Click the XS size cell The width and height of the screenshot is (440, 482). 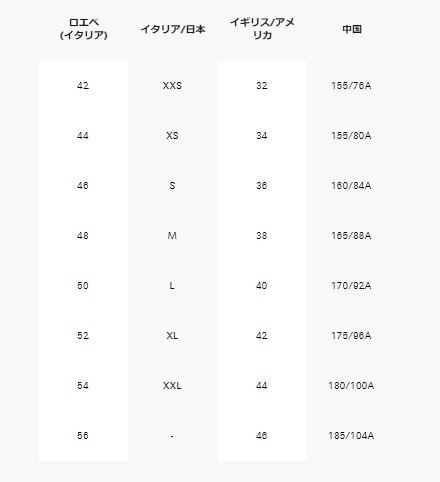[172, 136]
